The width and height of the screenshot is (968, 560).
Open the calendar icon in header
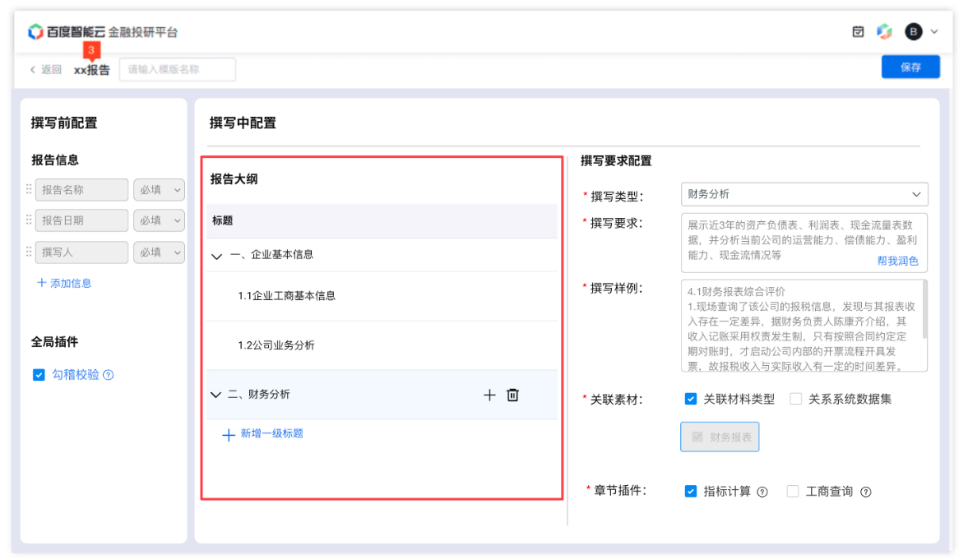point(858,31)
